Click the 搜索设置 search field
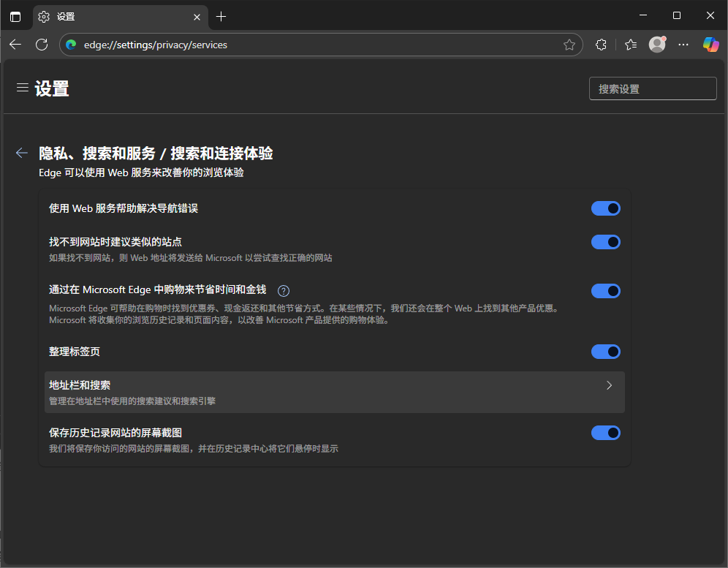 click(652, 88)
